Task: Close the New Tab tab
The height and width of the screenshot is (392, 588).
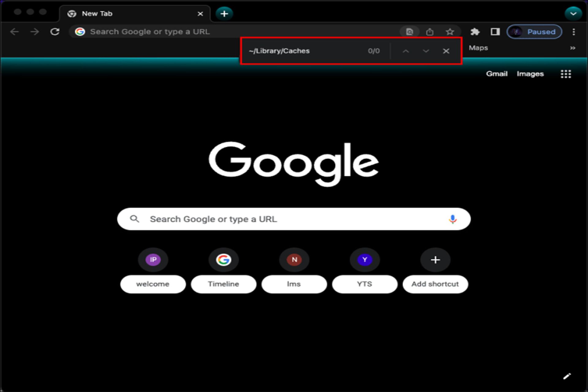Action: pyautogui.click(x=200, y=14)
